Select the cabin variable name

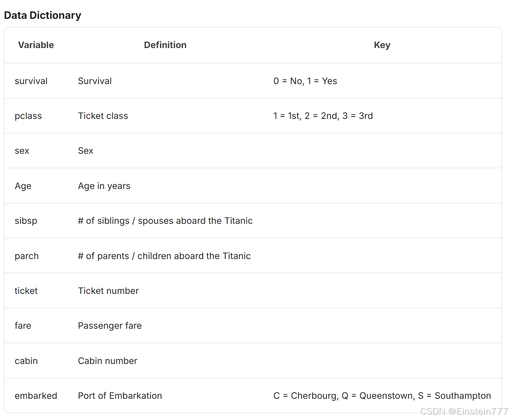click(26, 361)
